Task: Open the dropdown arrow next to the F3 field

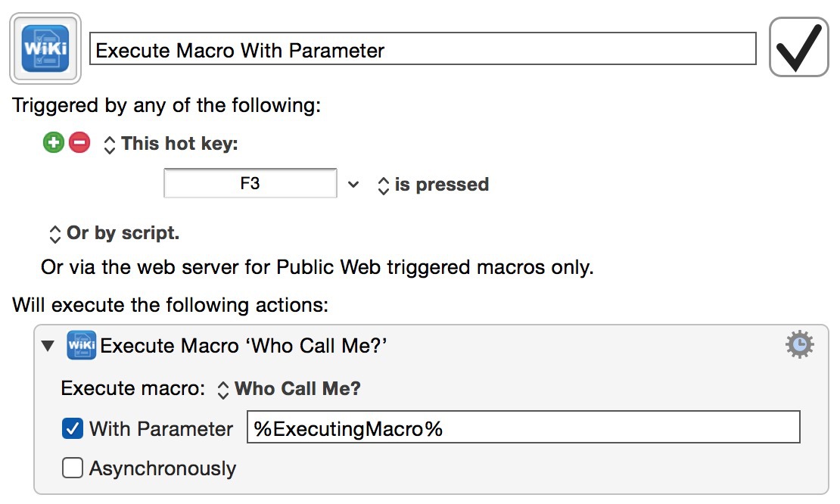Action: 353,183
